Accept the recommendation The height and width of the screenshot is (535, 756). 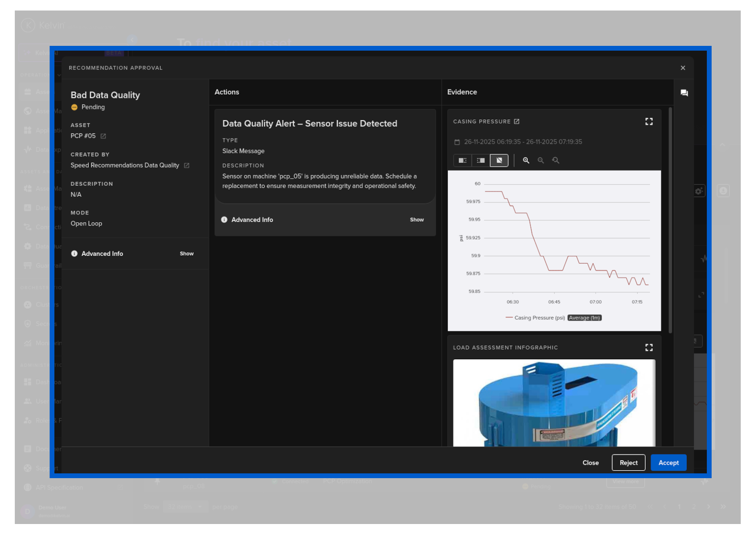coord(668,462)
